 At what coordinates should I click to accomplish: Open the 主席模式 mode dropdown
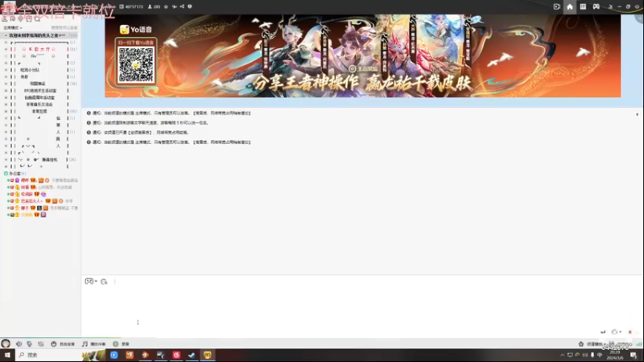coord(13,28)
